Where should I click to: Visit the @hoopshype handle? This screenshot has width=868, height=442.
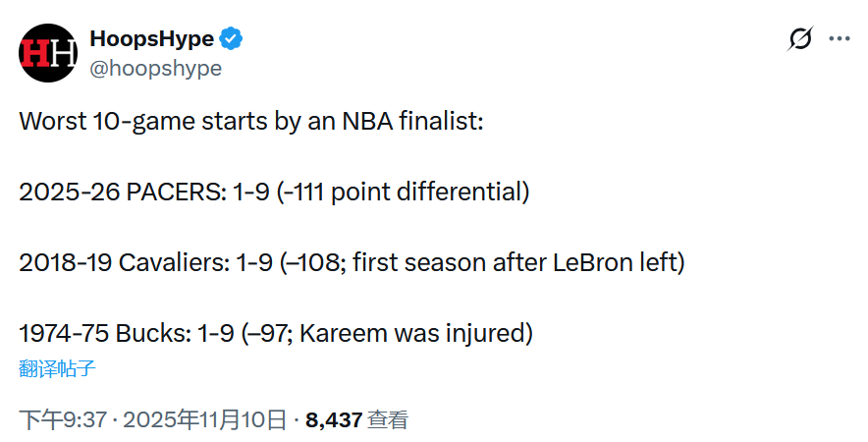click(x=156, y=68)
